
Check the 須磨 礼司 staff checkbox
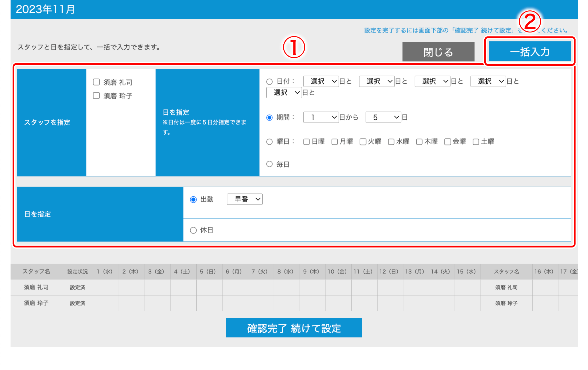[96, 82]
